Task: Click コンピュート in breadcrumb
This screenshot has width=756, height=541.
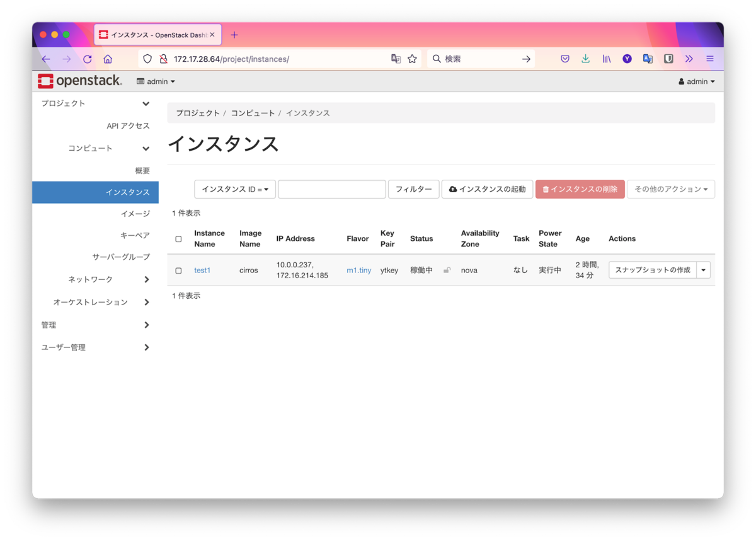Action: point(253,113)
